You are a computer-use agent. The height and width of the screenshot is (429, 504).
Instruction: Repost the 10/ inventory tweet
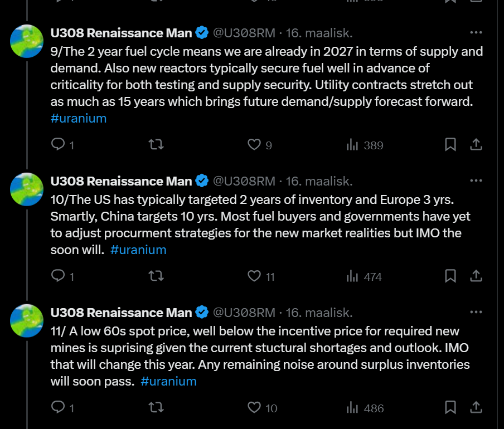(156, 276)
